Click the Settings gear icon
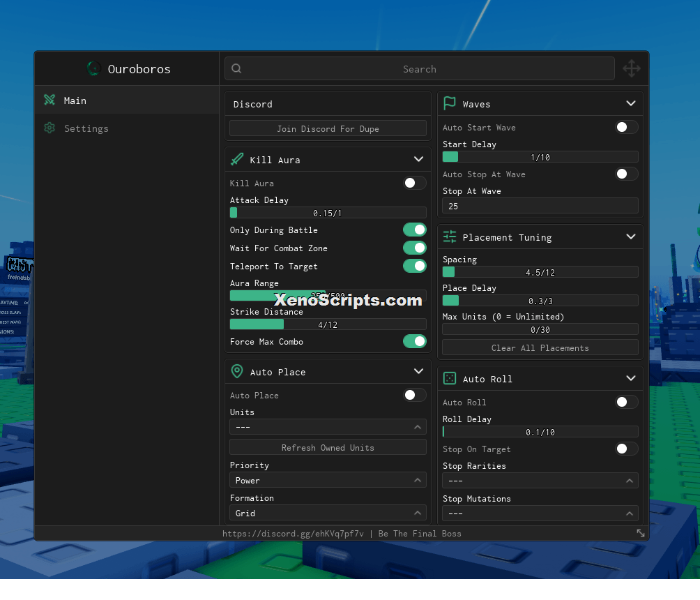The height and width of the screenshot is (600, 700). tap(50, 128)
